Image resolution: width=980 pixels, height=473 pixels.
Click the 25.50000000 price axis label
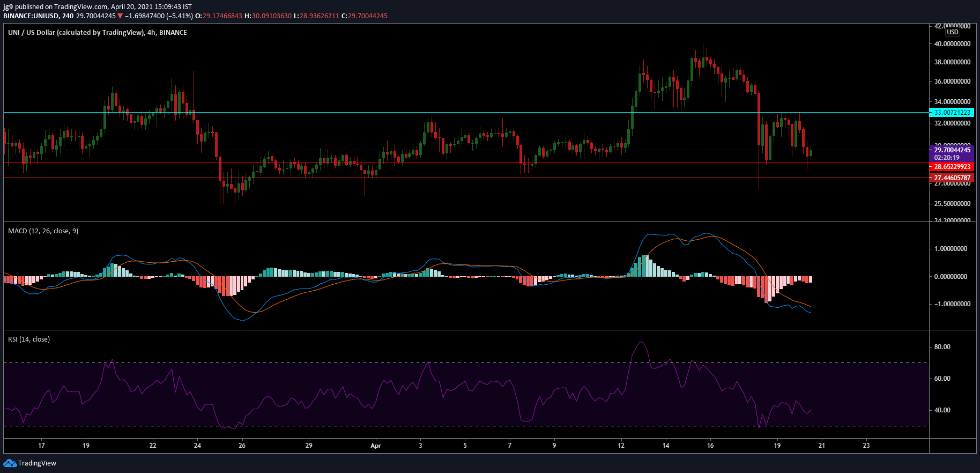(x=952, y=204)
